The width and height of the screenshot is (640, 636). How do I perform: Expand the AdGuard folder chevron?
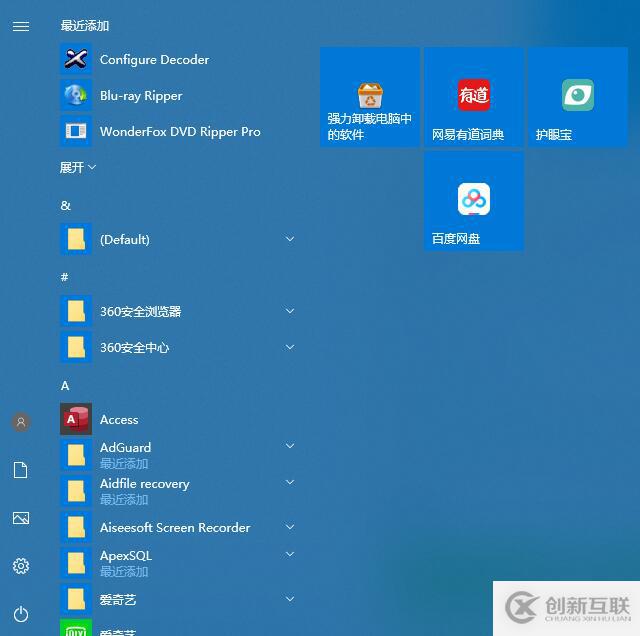tap(290, 446)
